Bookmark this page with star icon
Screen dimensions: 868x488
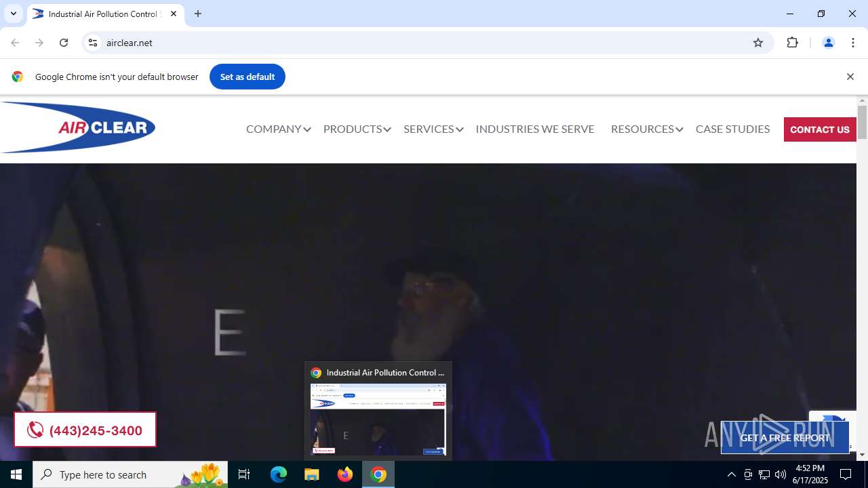coord(758,43)
